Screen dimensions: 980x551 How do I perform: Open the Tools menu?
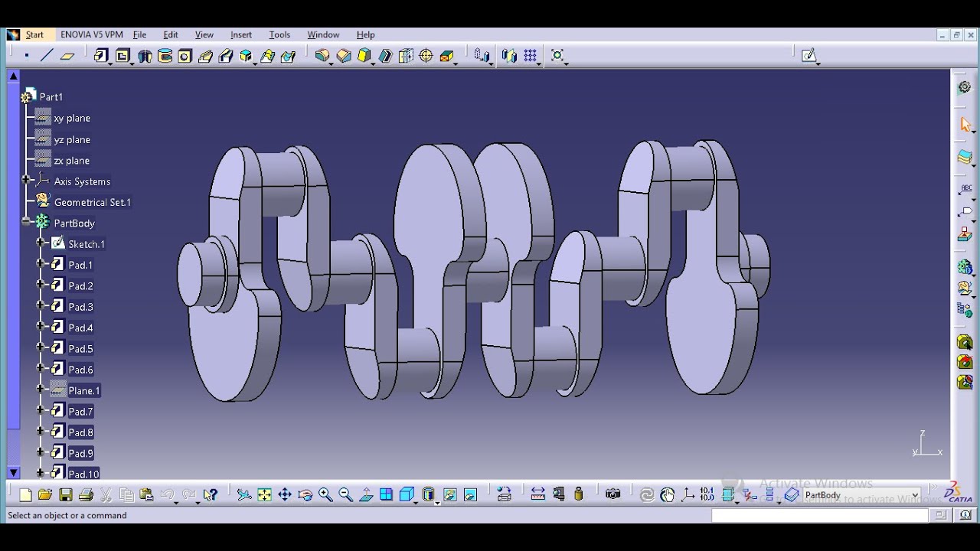pyautogui.click(x=279, y=34)
